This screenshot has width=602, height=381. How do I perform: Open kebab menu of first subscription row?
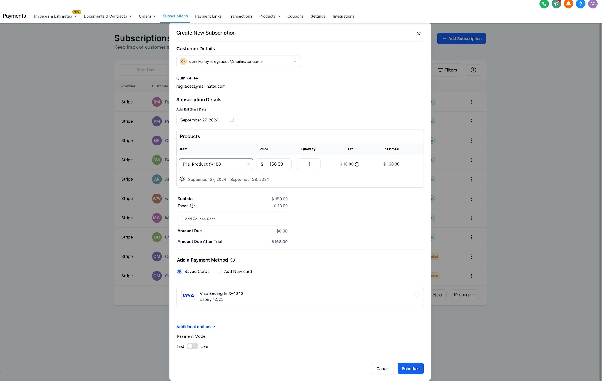coord(471,102)
